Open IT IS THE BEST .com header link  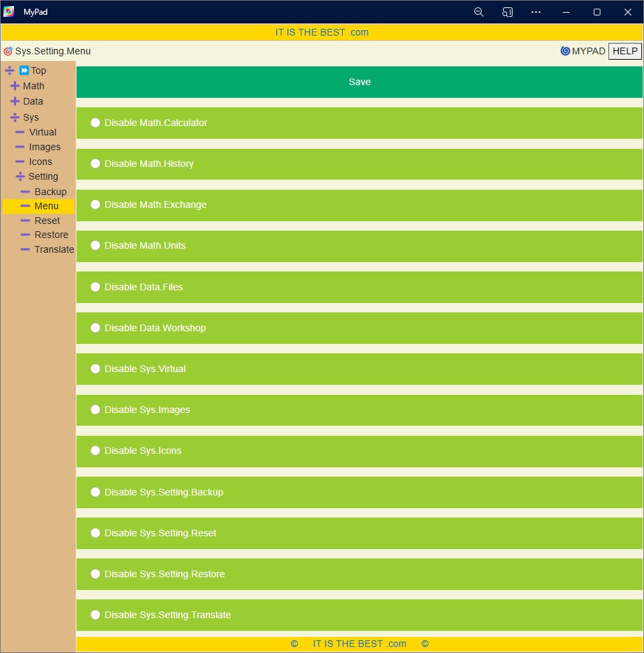pyautogui.click(x=322, y=32)
